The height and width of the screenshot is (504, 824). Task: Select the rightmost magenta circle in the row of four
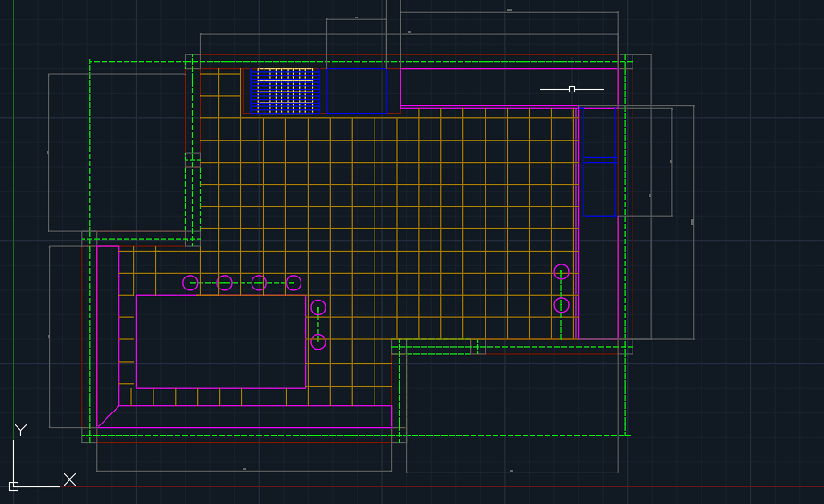(x=293, y=283)
